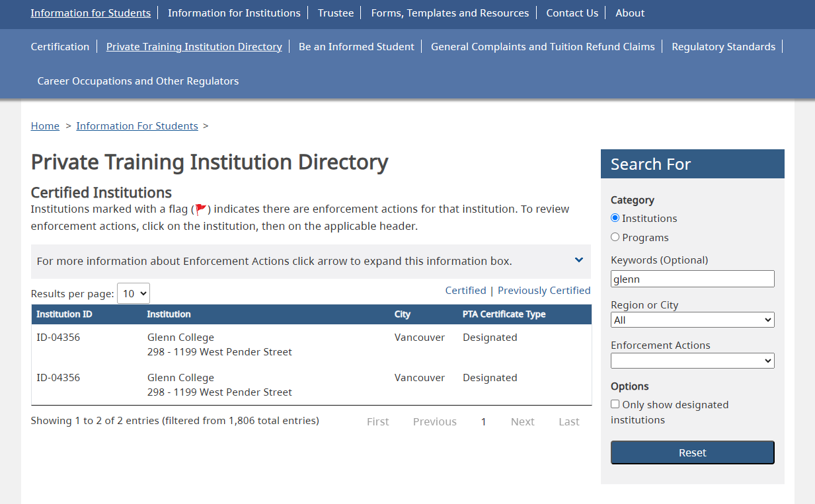Open the first Glenn College entry
The height and width of the screenshot is (504, 815).
tap(180, 338)
